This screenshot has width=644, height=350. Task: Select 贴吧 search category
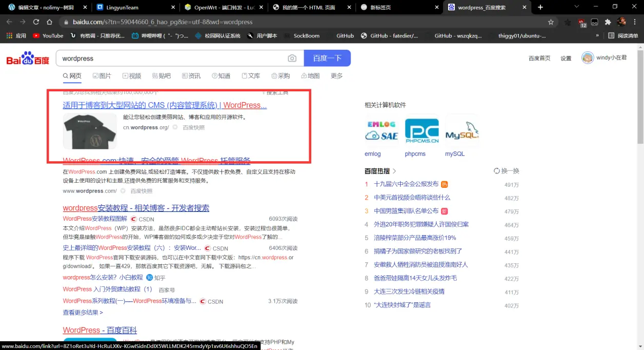[161, 76]
